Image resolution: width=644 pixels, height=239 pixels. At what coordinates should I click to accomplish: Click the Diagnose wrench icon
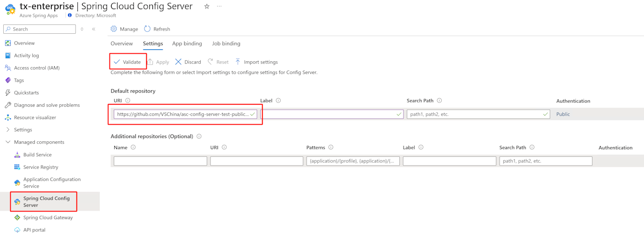pos(8,105)
